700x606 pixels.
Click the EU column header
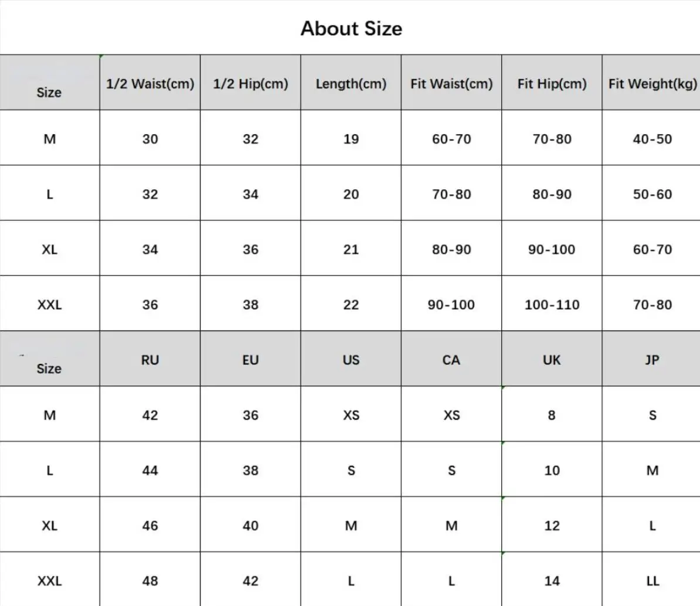point(250,360)
